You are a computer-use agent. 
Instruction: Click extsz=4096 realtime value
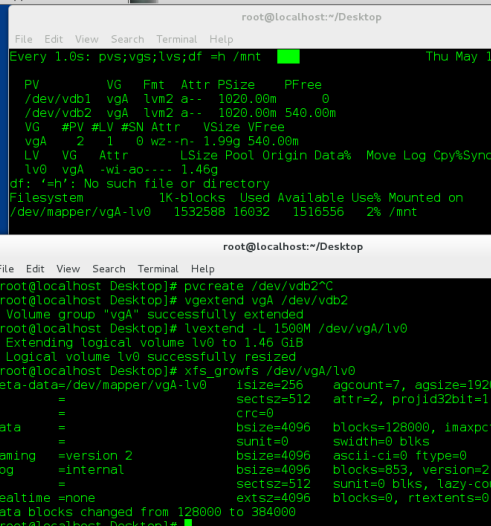[x=273, y=498]
